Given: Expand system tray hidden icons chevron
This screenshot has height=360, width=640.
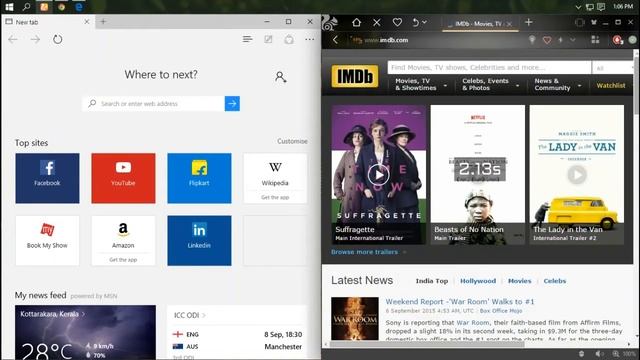Looking at the screenshot, I should (578, 7).
